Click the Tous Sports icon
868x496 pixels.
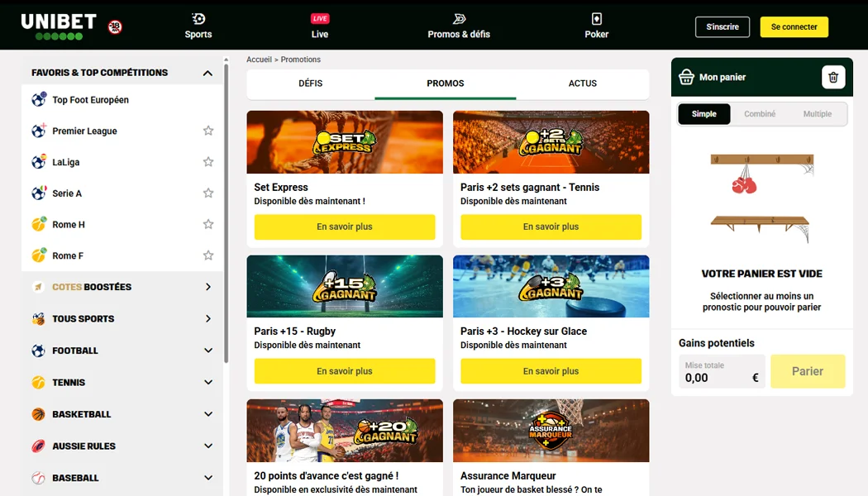[x=38, y=319]
